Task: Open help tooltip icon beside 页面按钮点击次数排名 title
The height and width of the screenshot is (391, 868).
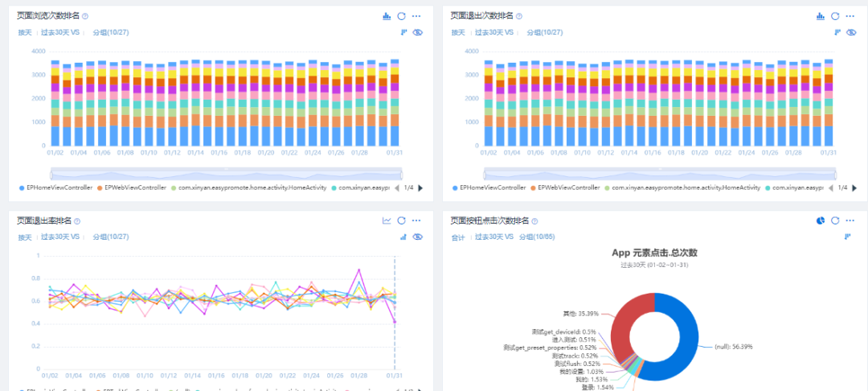Action: click(534, 221)
